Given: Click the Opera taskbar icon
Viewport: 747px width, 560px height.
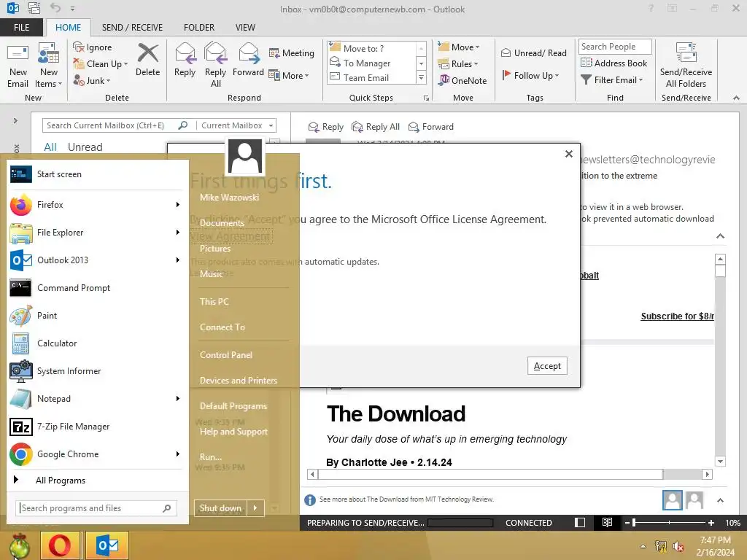Looking at the screenshot, I should 60,545.
